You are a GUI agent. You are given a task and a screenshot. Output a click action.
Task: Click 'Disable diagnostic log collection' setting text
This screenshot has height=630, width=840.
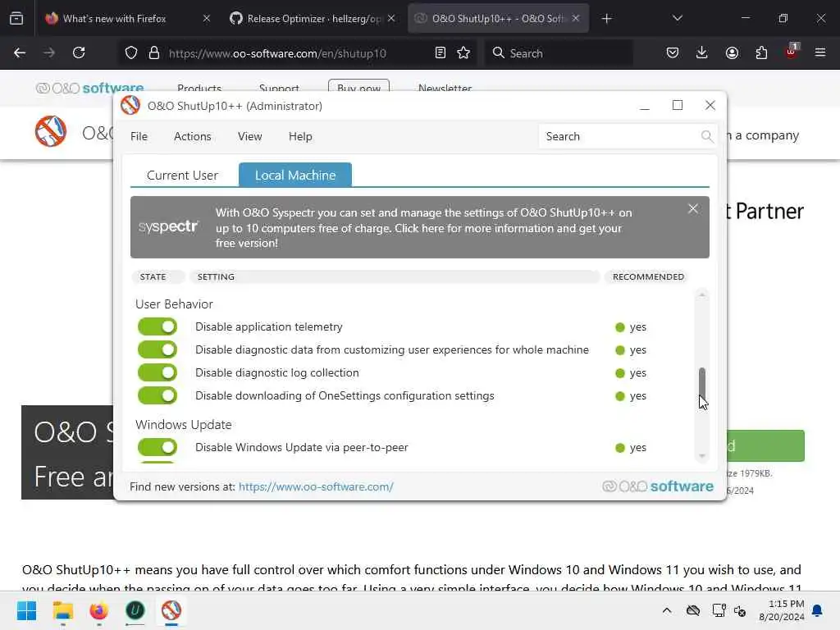click(x=277, y=373)
